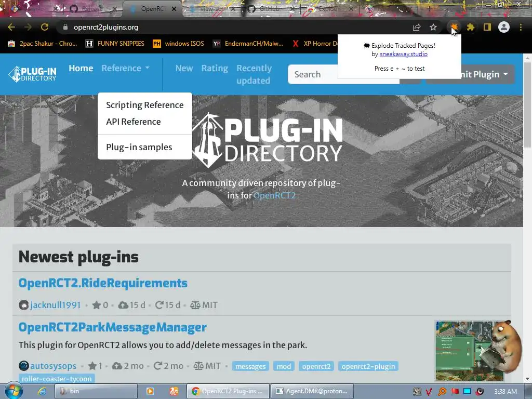The image size is (532, 399).
Task: Open the Windows Start menu orb
Action: tap(14, 391)
